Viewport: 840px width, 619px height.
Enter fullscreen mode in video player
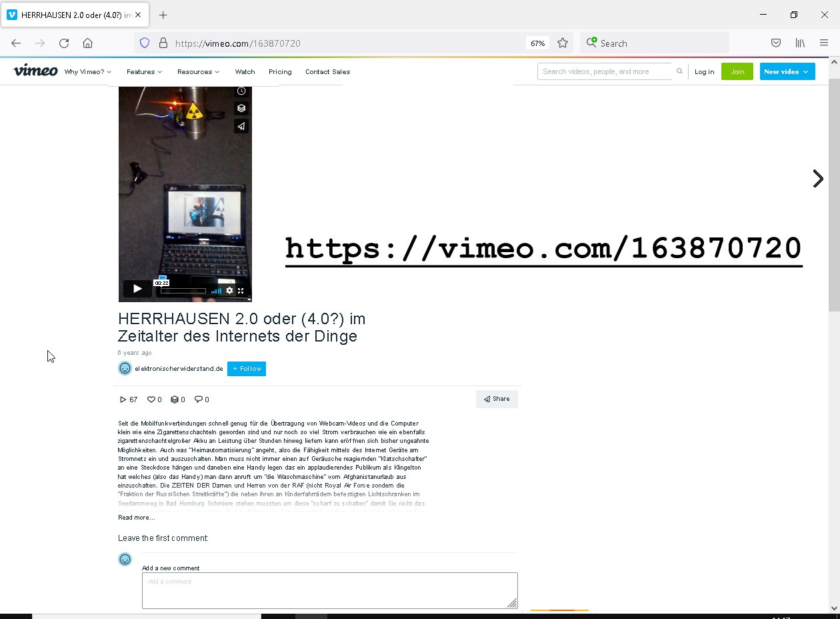pos(241,291)
